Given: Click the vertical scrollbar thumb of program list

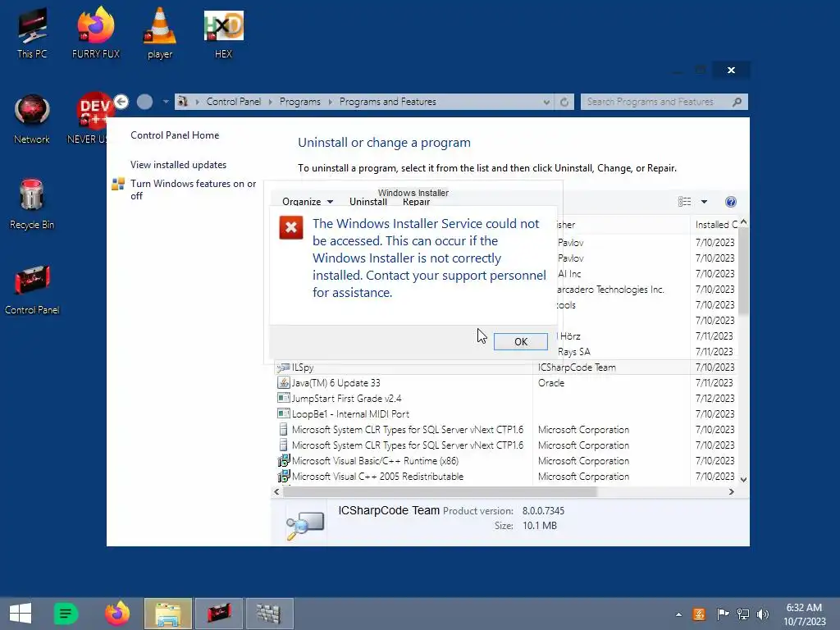Looking at the screenshot, I should (x=743, y=271).
